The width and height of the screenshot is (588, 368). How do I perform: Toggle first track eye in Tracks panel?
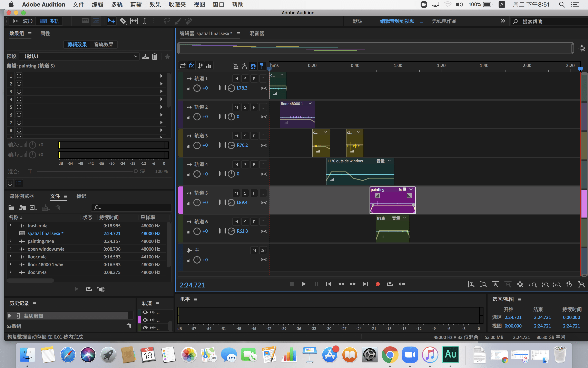[x=145, y=312]
